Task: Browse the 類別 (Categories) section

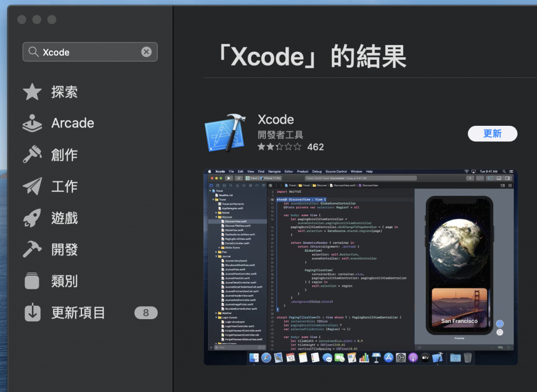Action: (x=51, y=281)
